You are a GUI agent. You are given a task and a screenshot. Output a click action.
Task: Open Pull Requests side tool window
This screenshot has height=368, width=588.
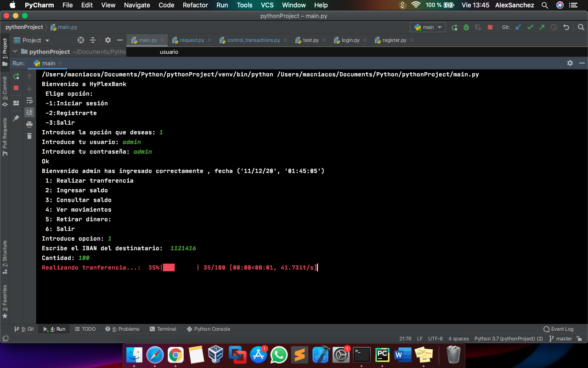pyautogui.click(x=5, y=137)
